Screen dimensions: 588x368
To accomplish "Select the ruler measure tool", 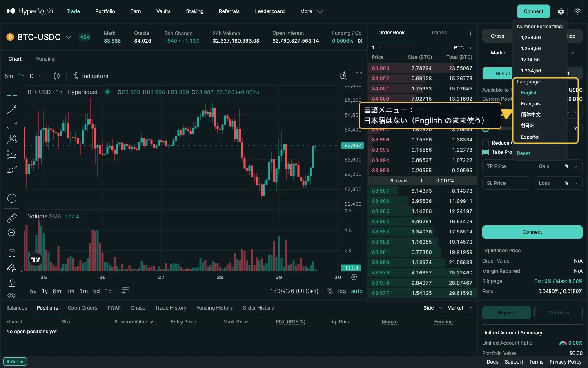I will tap(12, 218).
